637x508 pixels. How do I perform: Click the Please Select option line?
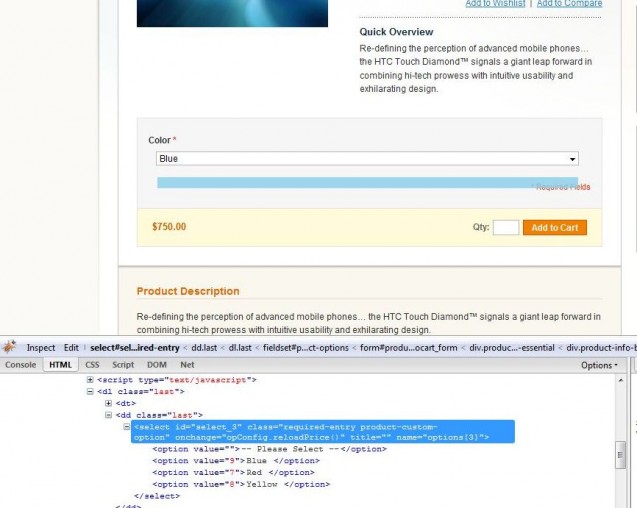[270, 449]
